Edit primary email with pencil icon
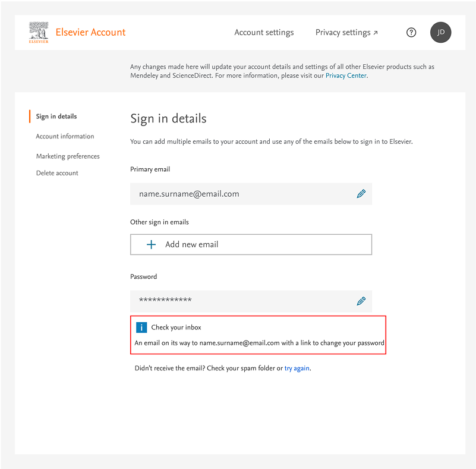This screenshot has height=469, width=476. [x=361, y=194]
